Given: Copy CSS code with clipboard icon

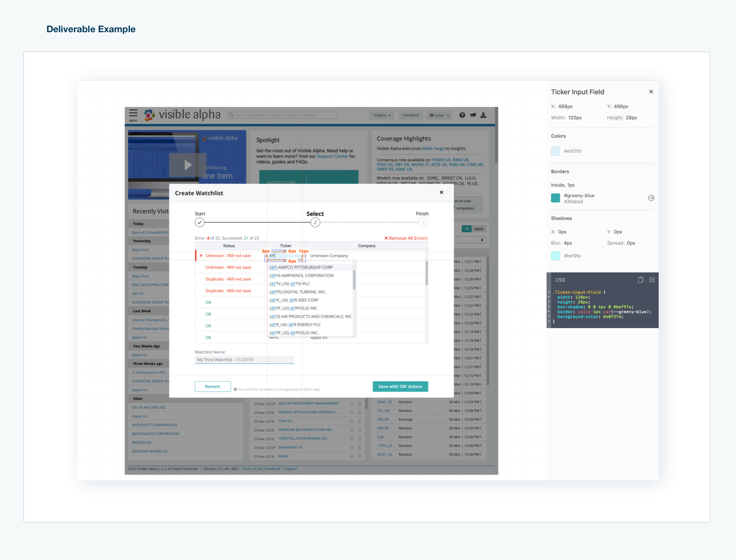Looking at the screenshot, I should click(x=640, y=280).
